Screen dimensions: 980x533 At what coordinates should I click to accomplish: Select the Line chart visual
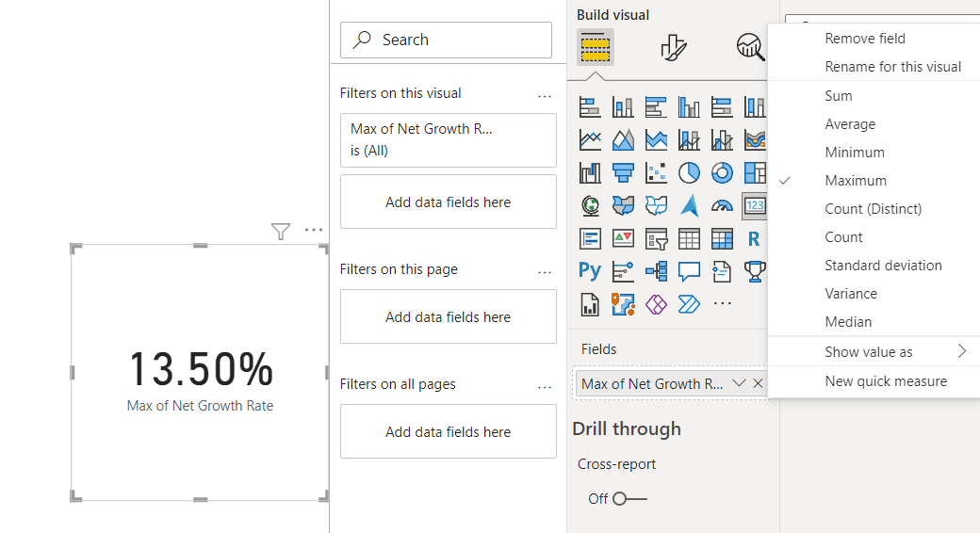589,140
